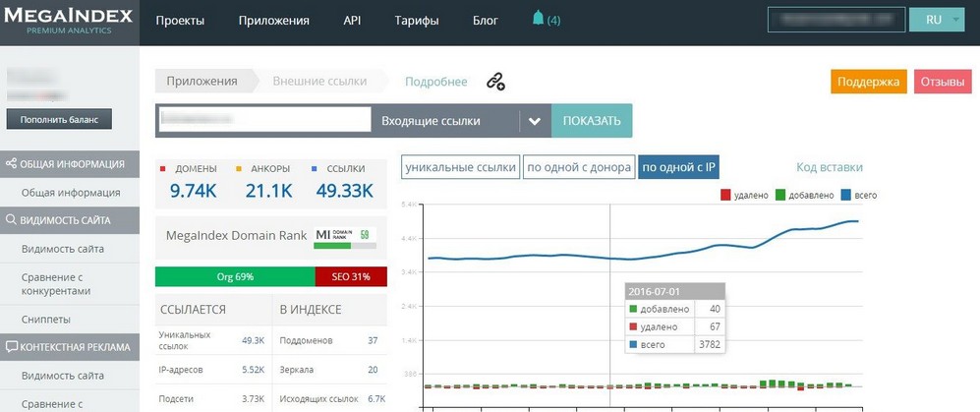The height and width of the screenshot is (412, 980).
Task: Click the 2016-07-01 tooltip date header
Action: pyautogui.click(x=675, y=291)
